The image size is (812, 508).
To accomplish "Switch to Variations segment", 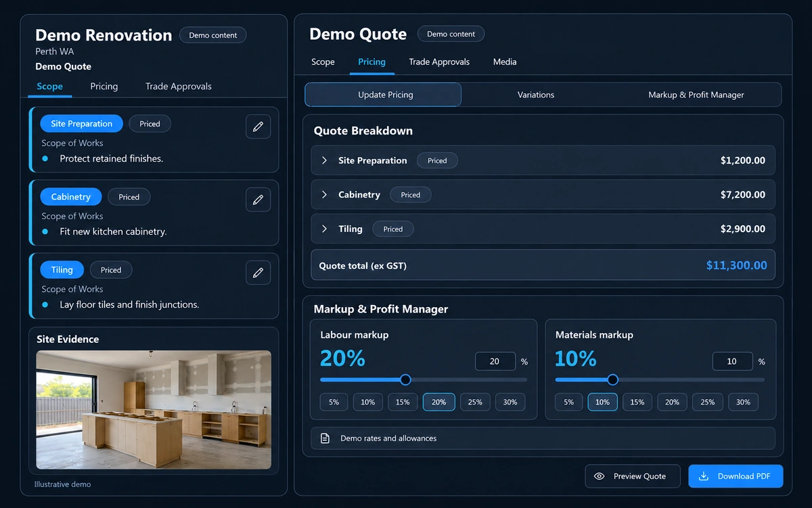I will [x=536, y=95].
